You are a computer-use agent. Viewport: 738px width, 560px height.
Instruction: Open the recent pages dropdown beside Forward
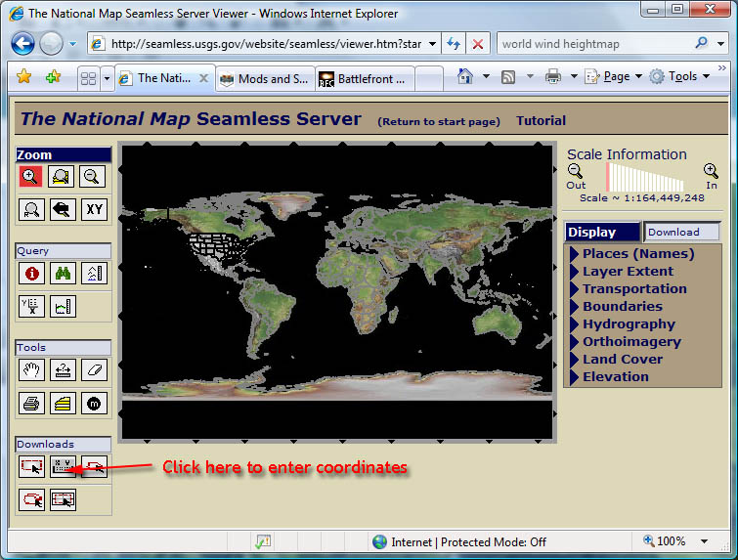73,44
